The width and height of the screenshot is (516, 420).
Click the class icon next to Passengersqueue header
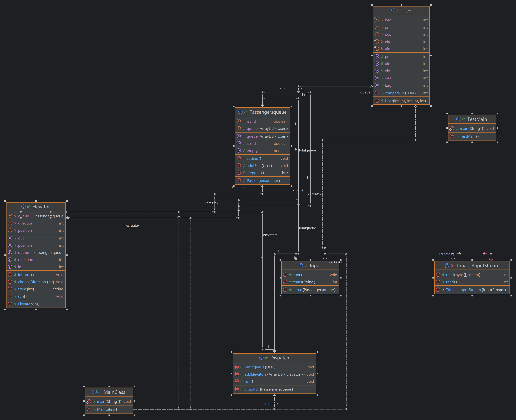coord(240,112)
